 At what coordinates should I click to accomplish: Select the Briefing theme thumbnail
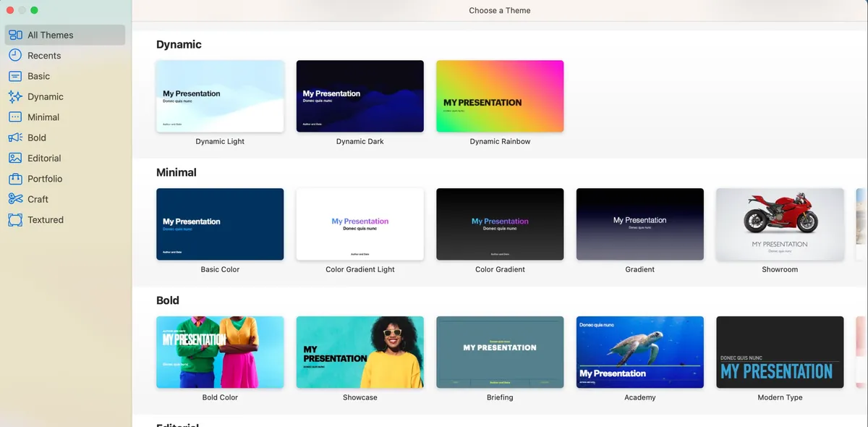point(500,352)
